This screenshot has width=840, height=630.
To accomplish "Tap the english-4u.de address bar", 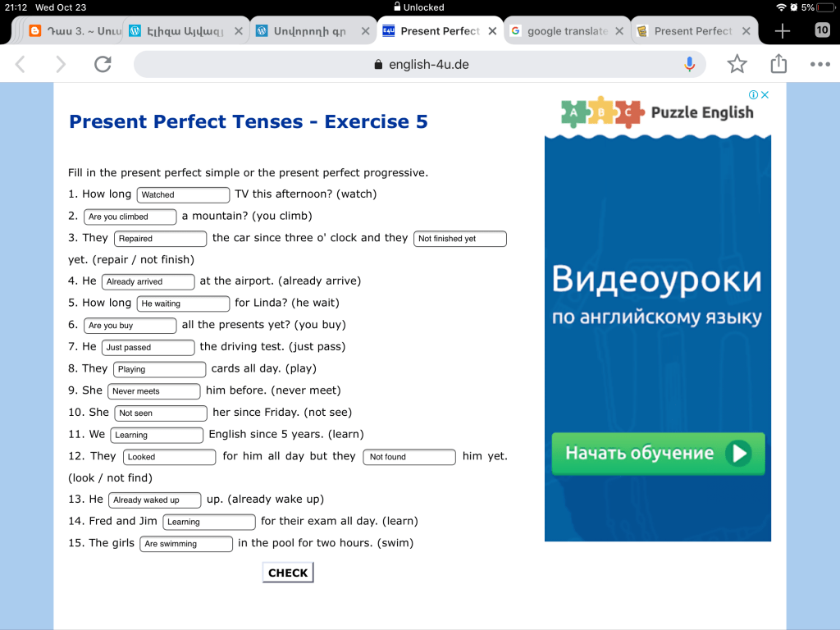I will pos(420,64).
